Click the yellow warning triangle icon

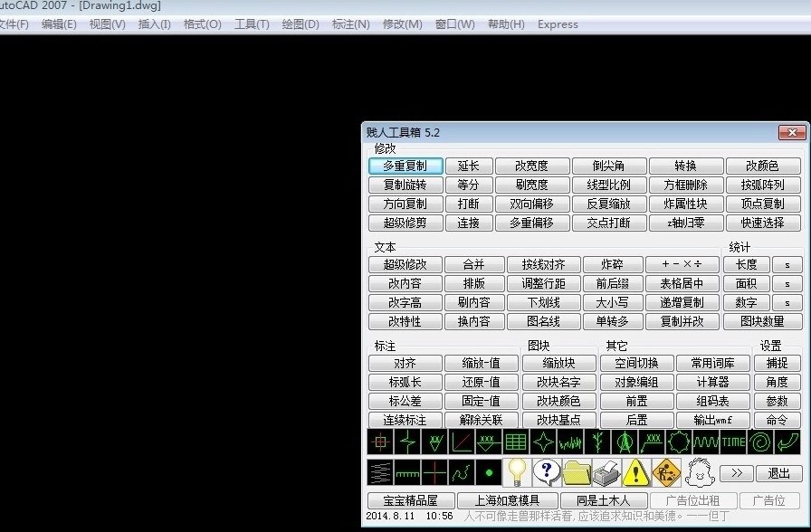pos(636,471)
